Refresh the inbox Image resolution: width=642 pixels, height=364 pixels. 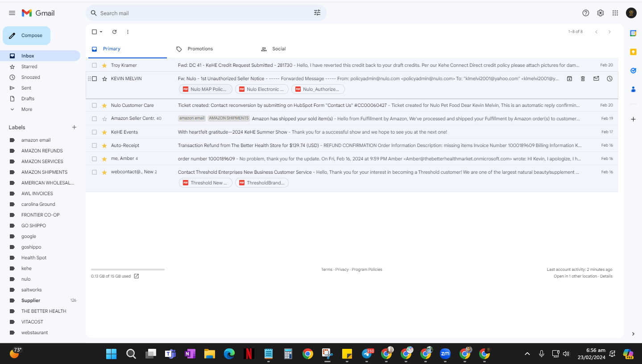[x=114, y=32]
